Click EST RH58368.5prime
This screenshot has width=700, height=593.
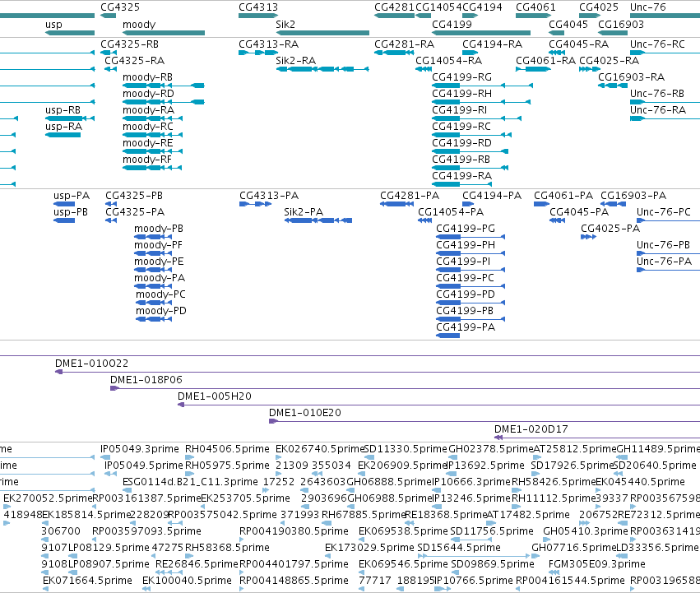pos(227,548)
